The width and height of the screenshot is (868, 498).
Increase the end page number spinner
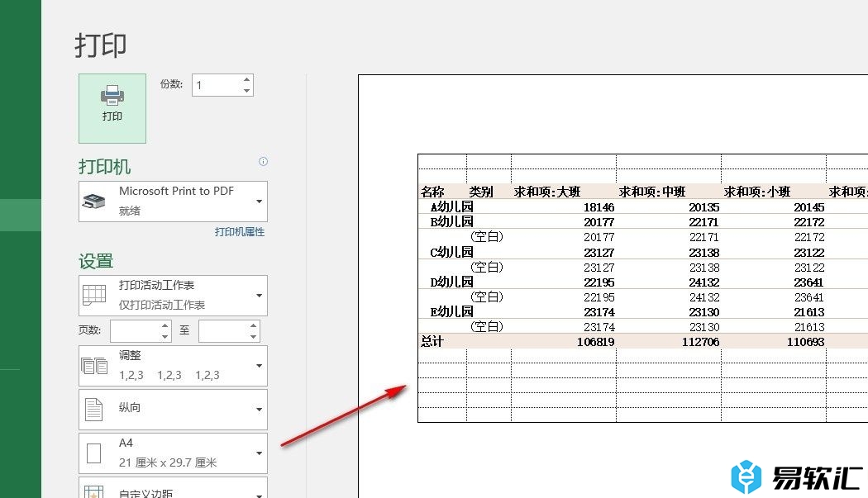click(254, 326)
